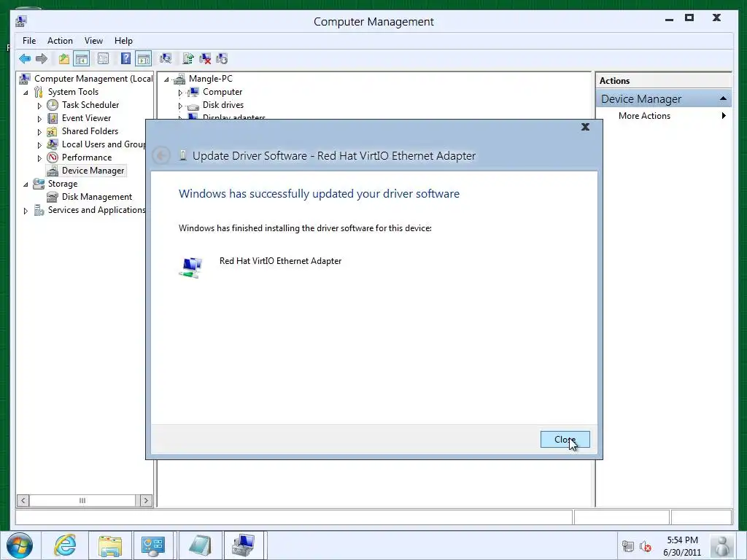The image size is (747, 560).
Task: Select Shared Folders in the tree
Action: point(90,131)
